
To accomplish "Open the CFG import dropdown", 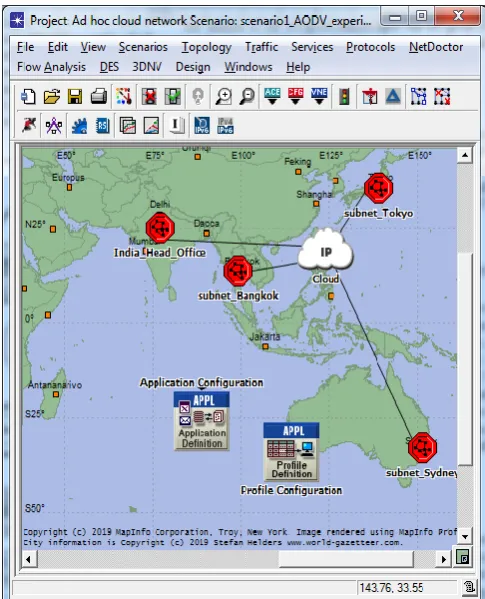I will [296, 97].
